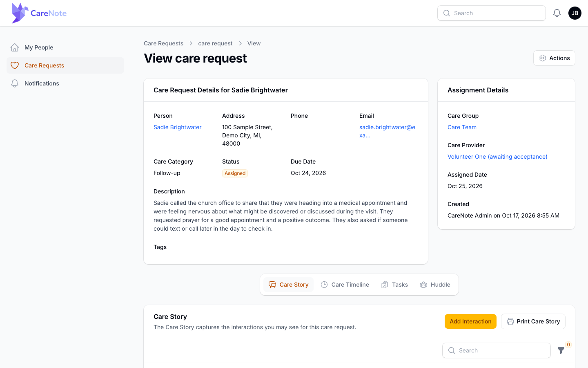Screen dimensions: 588x368
Task: Switch to the Care Timeline tab
Action: coord(345,285)
